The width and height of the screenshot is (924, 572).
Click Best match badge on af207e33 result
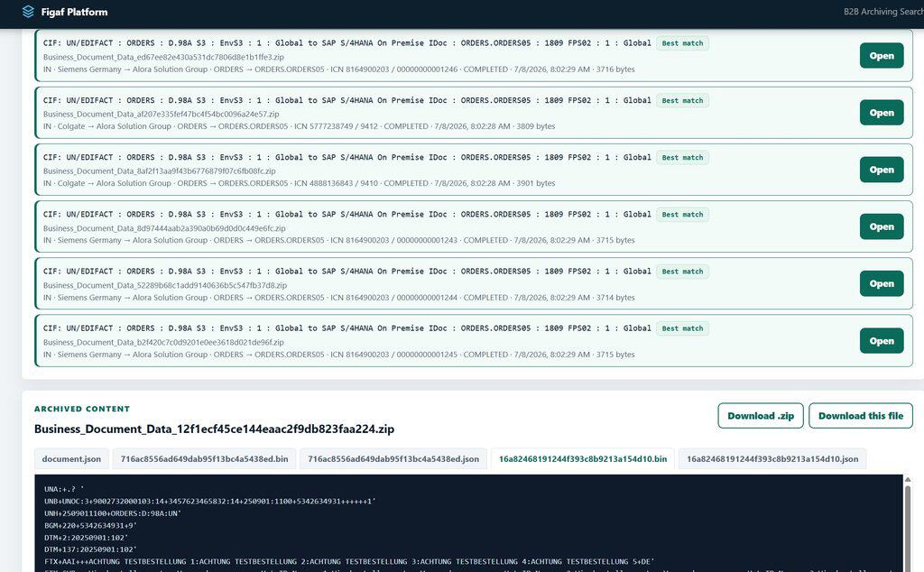tap(682, 101)
